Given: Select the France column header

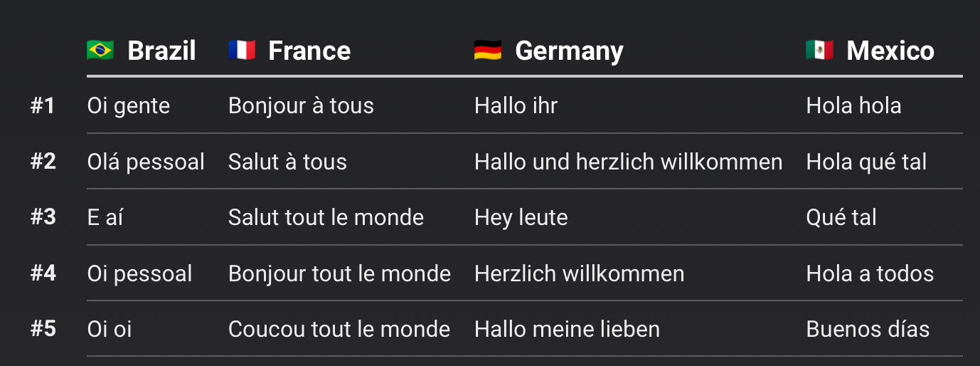Looking at the screenshot, I should point(309,51).
